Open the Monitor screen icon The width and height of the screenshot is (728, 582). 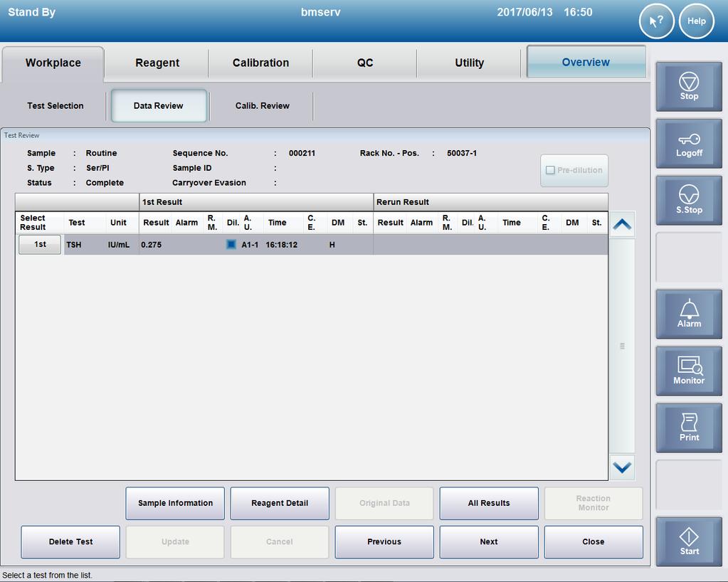(689, 371)
